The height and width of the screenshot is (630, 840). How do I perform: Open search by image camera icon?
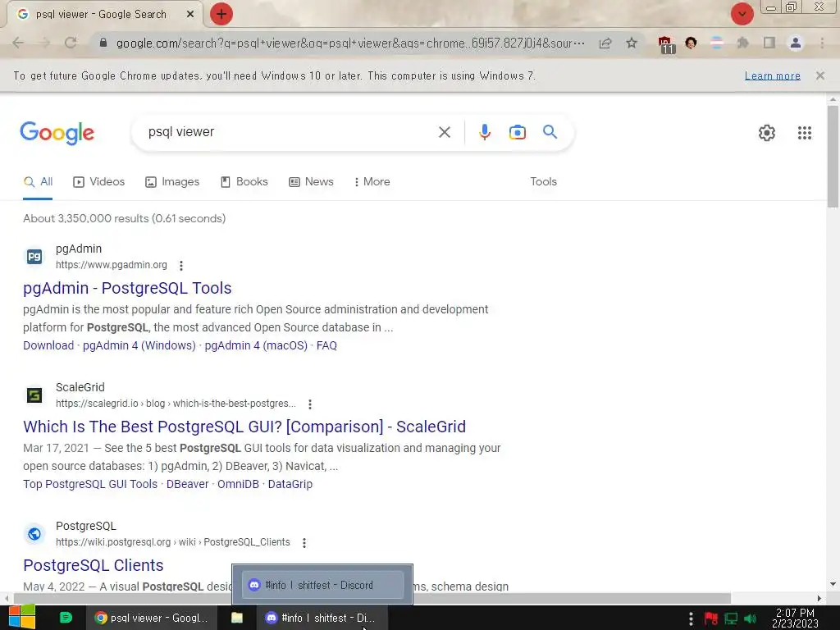pos(517,132)
